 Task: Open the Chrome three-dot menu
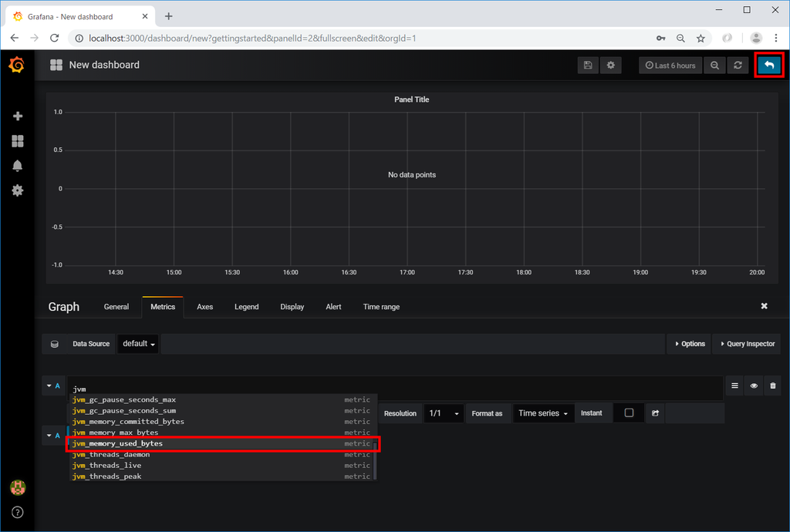click(x=776, y=39)
